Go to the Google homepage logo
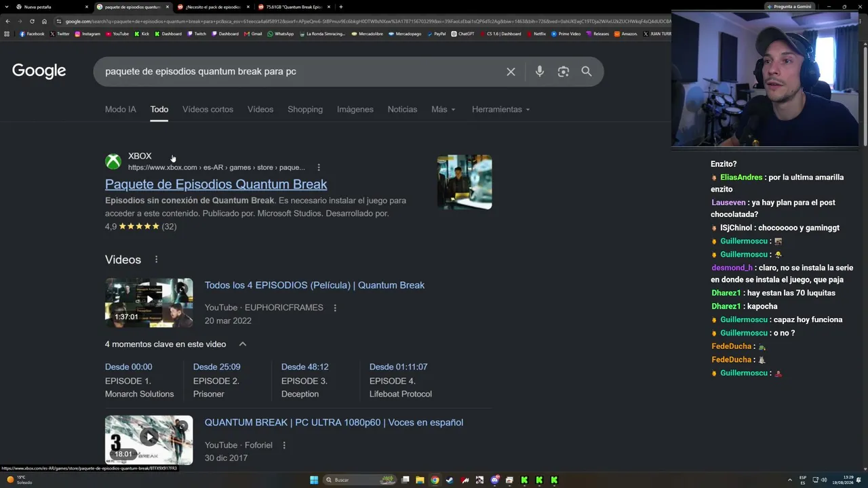 point(39,71)
